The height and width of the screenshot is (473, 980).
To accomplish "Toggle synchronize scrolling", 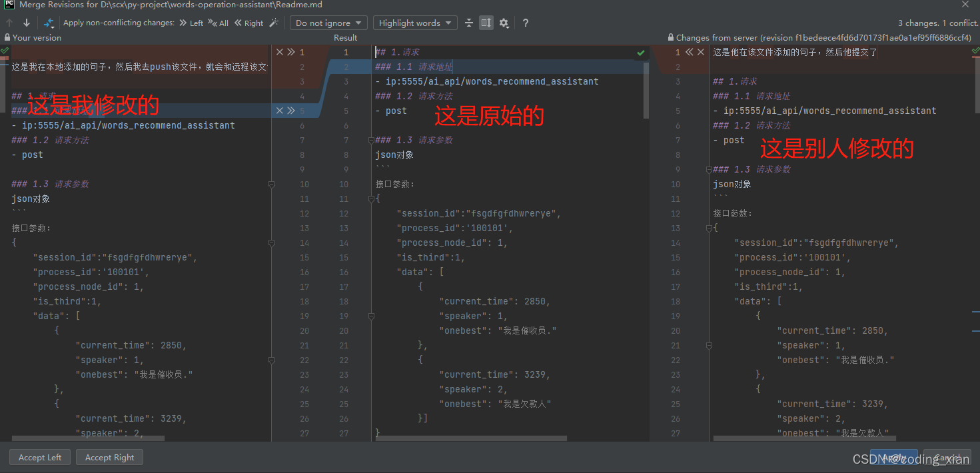I will [x=486, y=23].
